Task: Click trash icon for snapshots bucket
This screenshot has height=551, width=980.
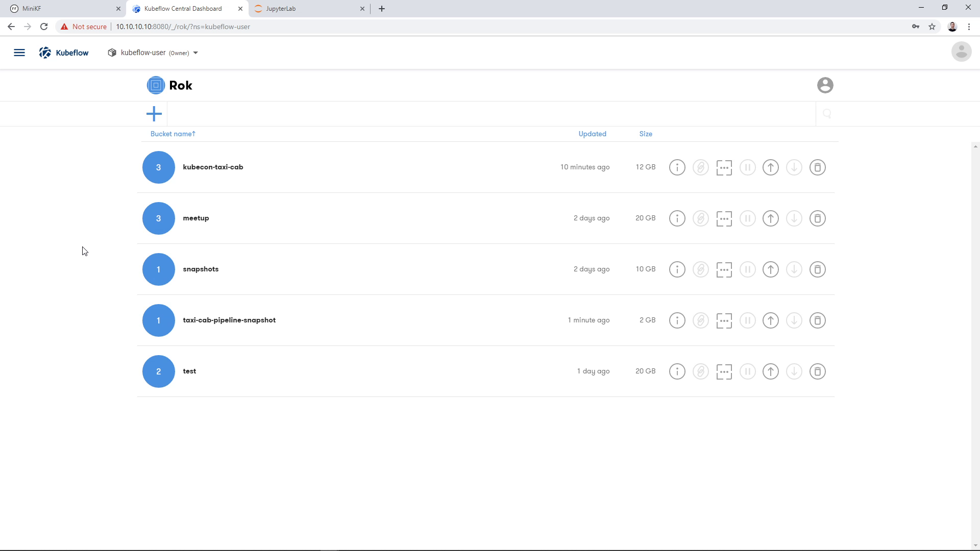Action: [818, 269]
